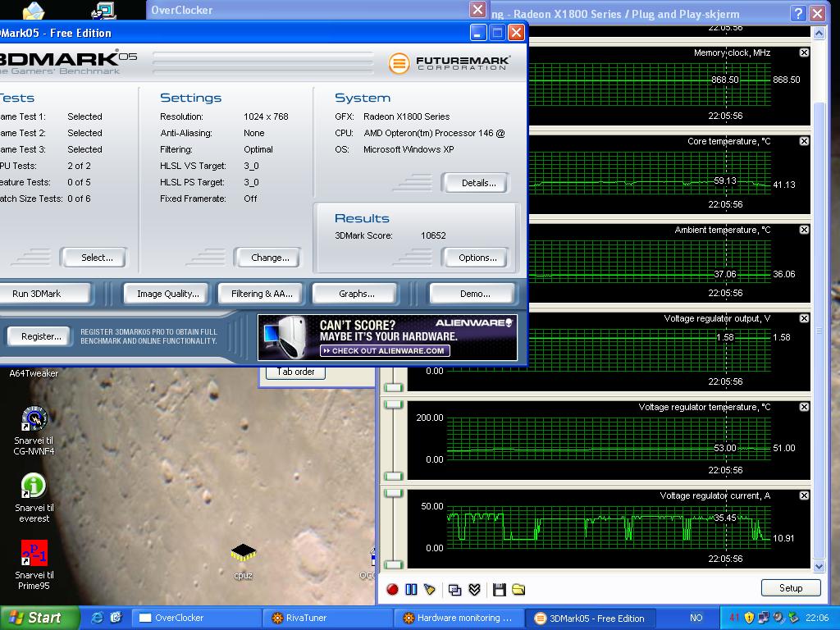This screenshot has height=630, width=840.
Task: Open the Start menu
Action: (x=39, y=618)
